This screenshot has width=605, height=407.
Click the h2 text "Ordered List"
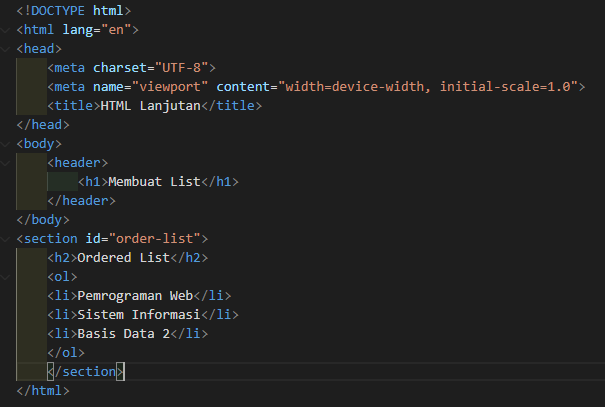click(123, 258)
